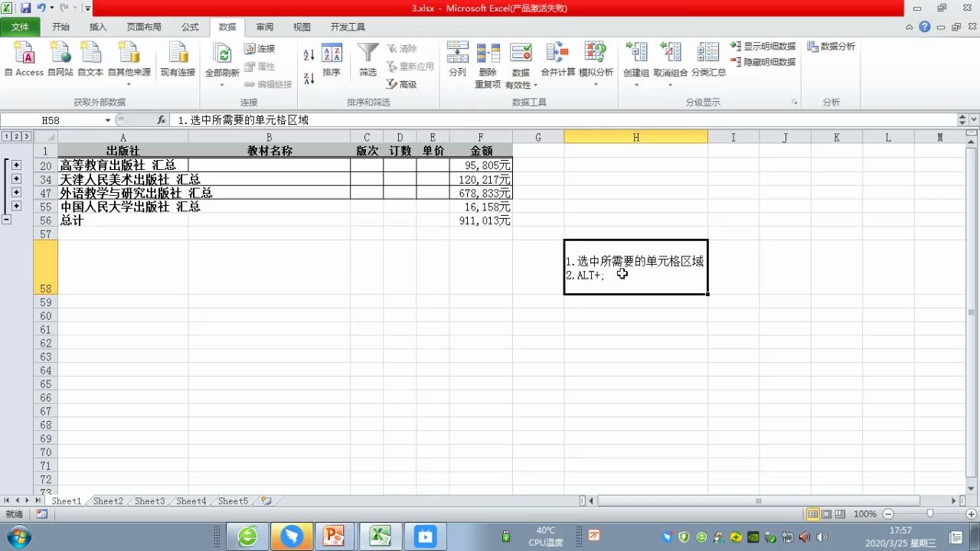Zoom out with the minus button
The height and width of the screenshot is (551, 980).
click(888, 514)
